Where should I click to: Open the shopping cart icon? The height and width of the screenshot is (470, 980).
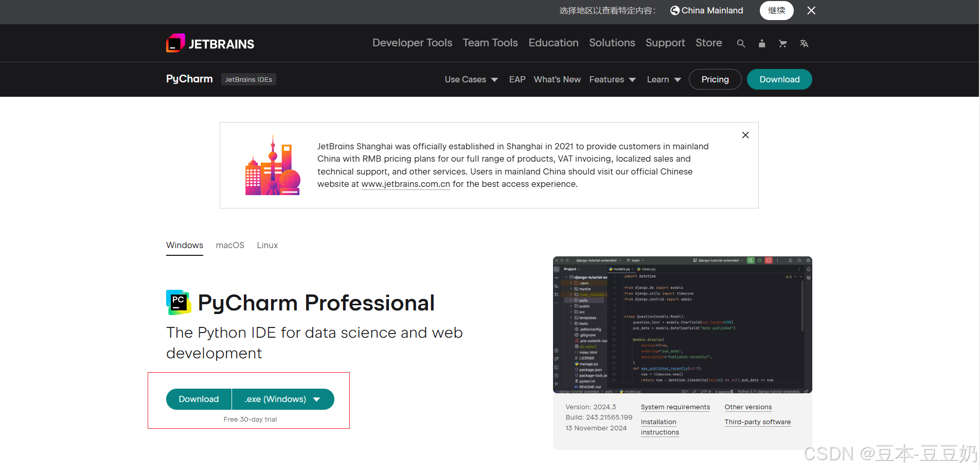pos(782,44)
